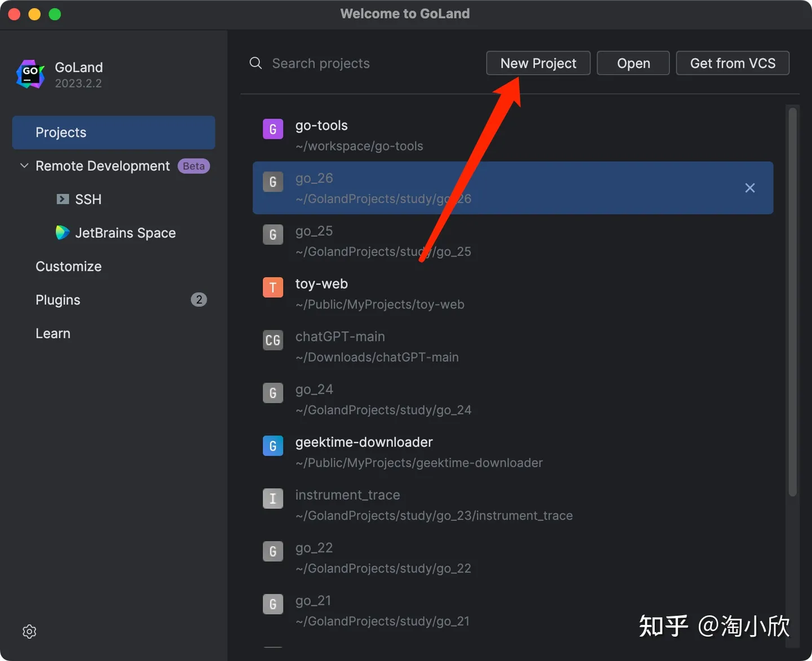
Task: Select the SSH remote development icon
Action: [63, 199]
